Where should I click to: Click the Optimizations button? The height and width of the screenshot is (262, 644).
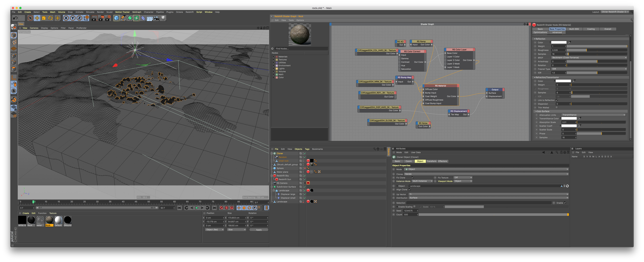tap(540, 32)
